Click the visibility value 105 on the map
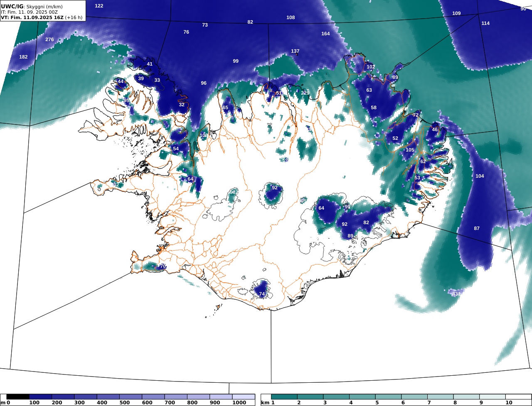This screenshot has width=532, height=406. click(410, 150)
